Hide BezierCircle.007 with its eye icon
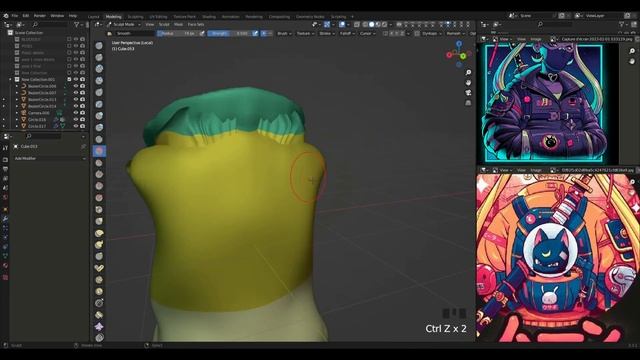640x360 pixels. (x=76, y=93)
